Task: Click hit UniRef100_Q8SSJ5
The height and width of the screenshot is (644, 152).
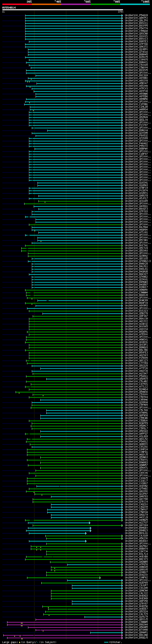Action: click(136, 619)
